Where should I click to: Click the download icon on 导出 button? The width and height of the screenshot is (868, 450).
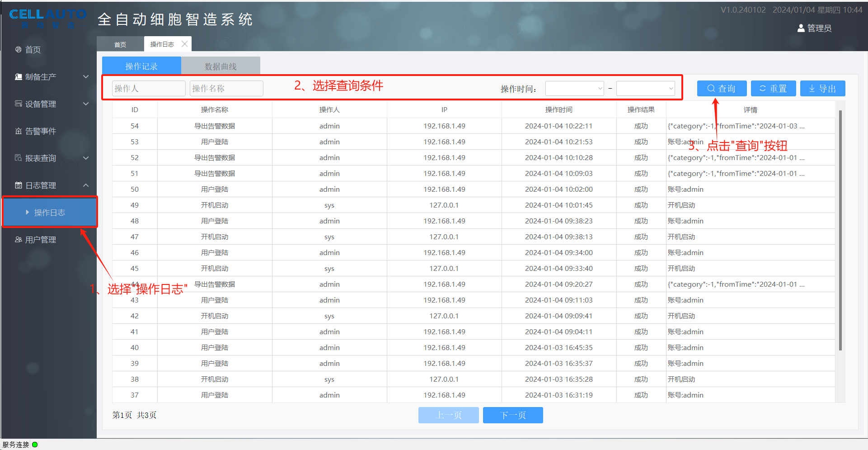pyautogui.click(x=812, y=89)
